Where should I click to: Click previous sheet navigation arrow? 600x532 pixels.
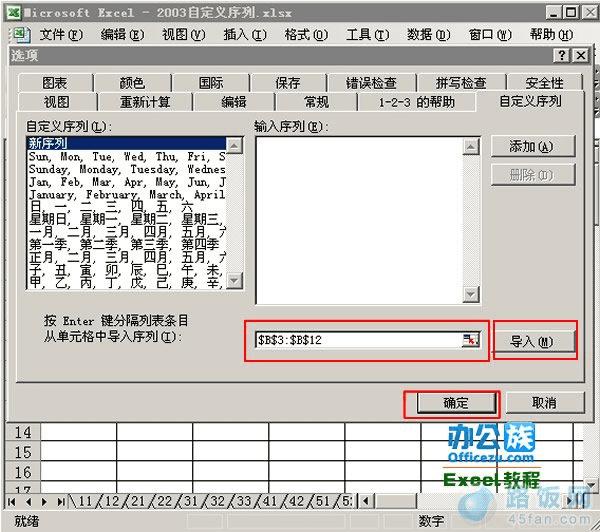tap(28, 501)
